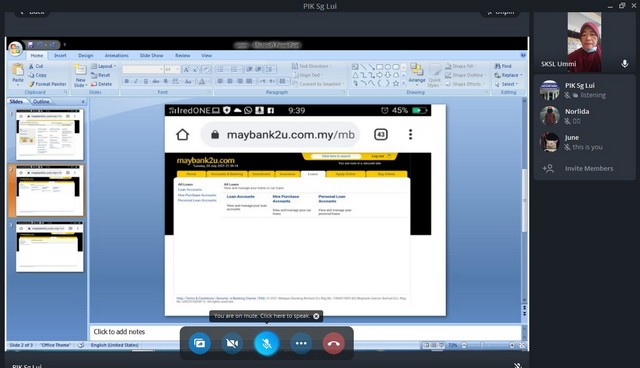Toggle align text left
The height and width of the screenshot is (368, 640).
(x=220, y=81)
